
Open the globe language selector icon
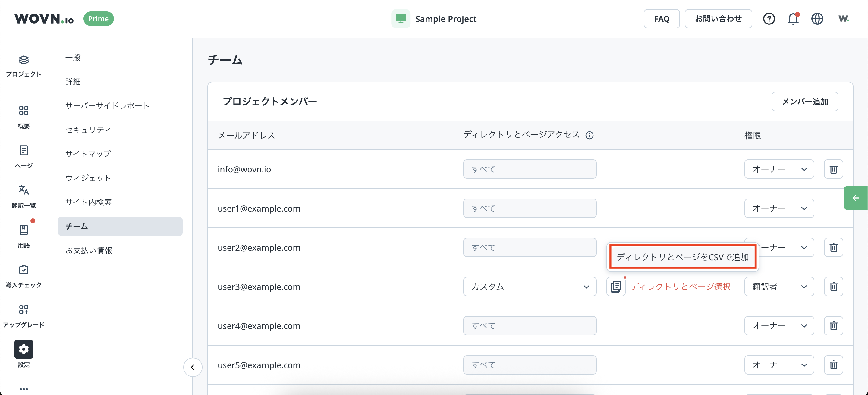coord(817,19)
